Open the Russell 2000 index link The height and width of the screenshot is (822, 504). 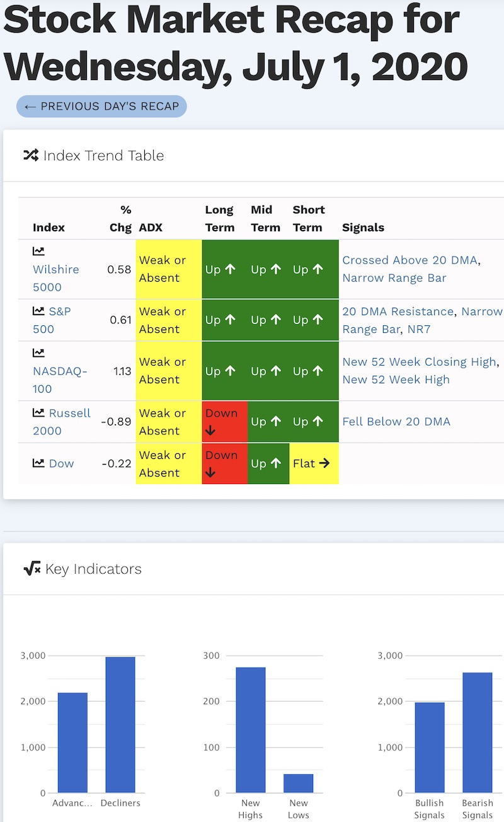62,422
